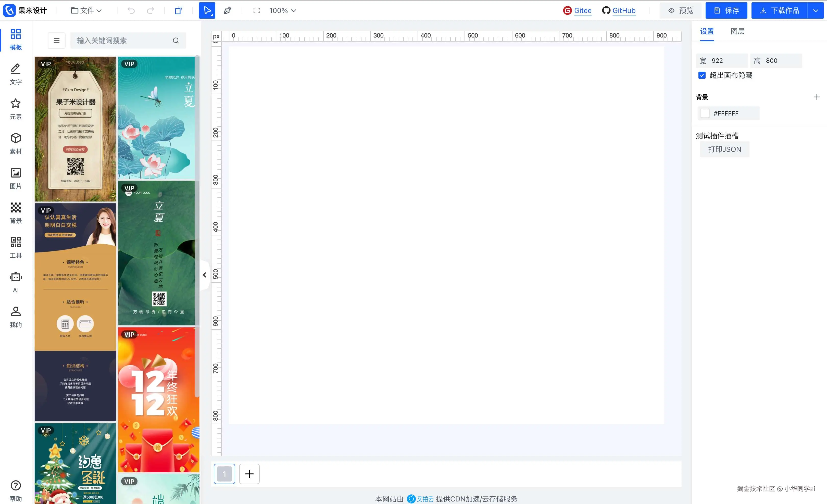
Task: Switch to the 图层 layers tab
Action: (x=737, y=31)
